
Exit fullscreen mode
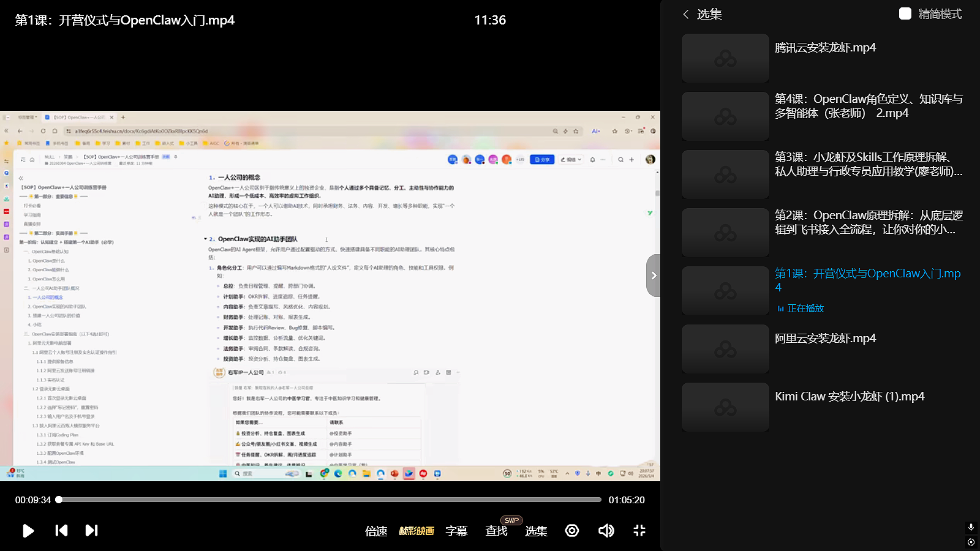click(x=639, y=531)
